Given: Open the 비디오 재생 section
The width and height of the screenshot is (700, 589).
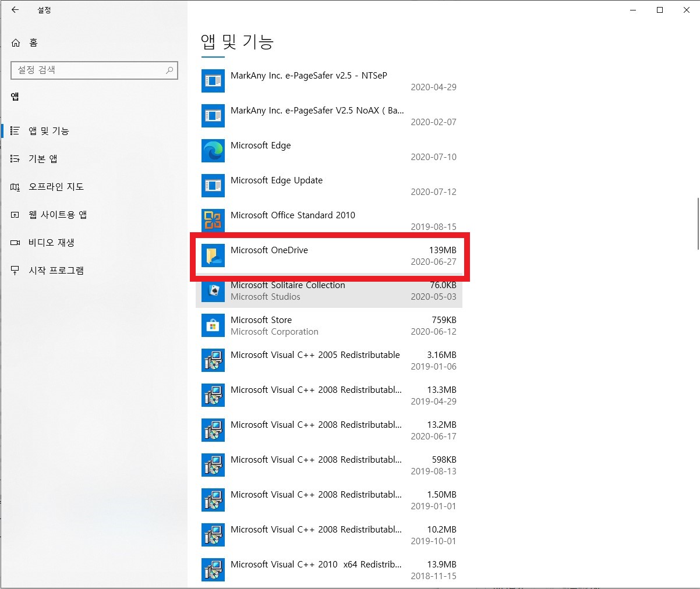Looking at the screenshot, I should coord(93,243).
